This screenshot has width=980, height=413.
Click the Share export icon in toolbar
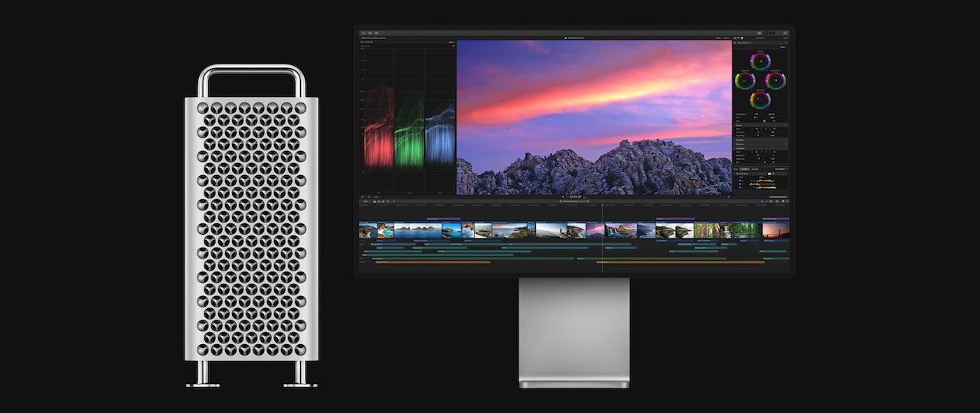785,33
